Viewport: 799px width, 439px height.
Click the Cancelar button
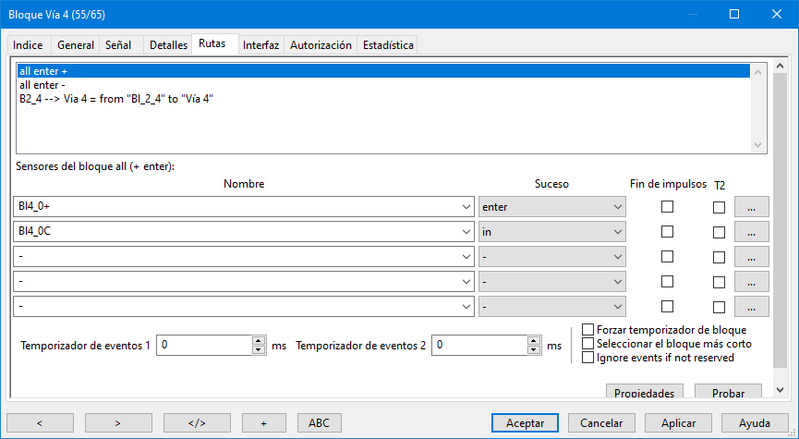click(x=602, y=423)
